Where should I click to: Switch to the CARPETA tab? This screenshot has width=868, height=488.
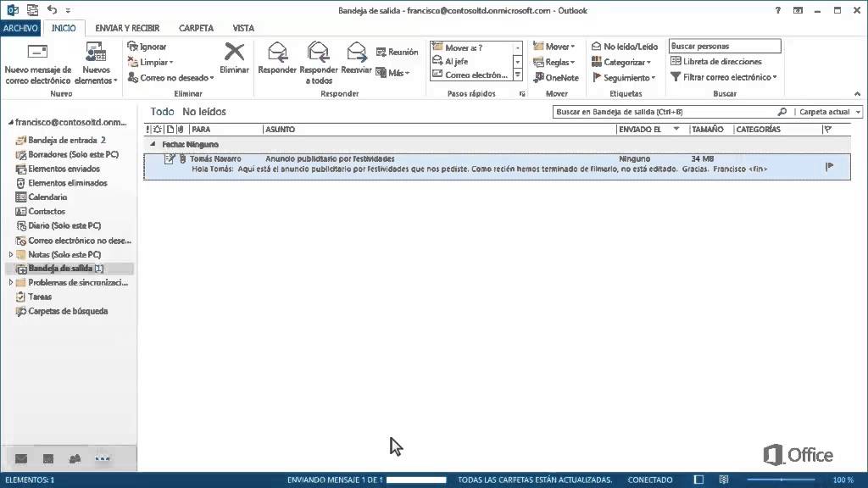(x=196, y=28)
